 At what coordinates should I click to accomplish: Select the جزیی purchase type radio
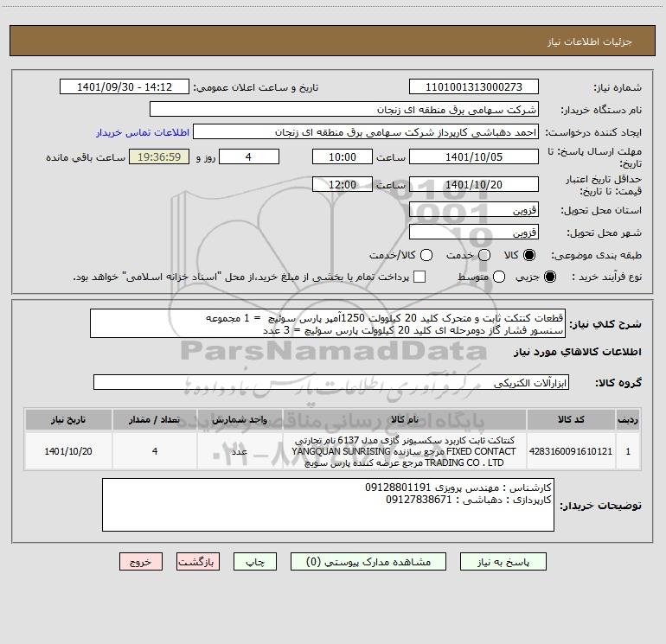(549, 277)
